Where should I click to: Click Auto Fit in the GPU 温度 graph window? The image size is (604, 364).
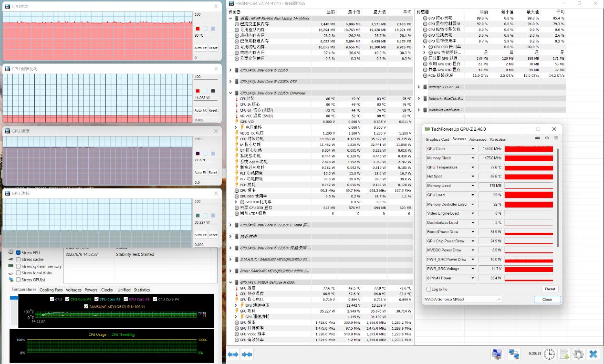click(200, 173)
